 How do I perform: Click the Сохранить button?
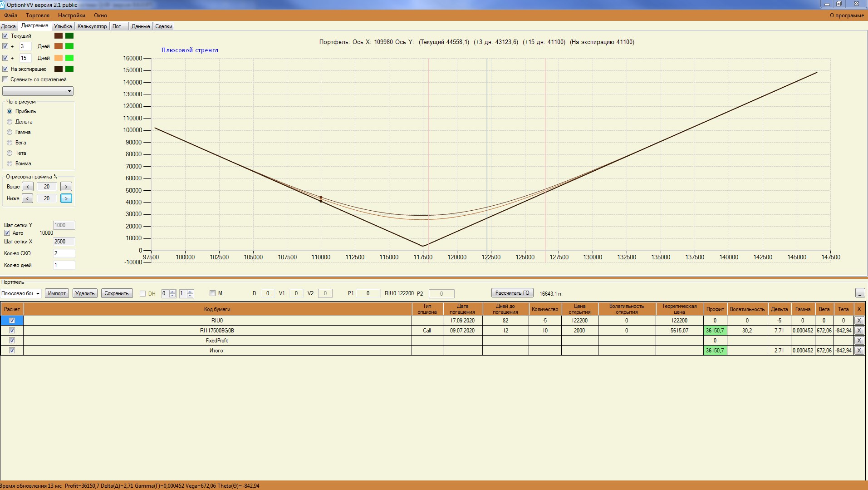pos(117,293)
